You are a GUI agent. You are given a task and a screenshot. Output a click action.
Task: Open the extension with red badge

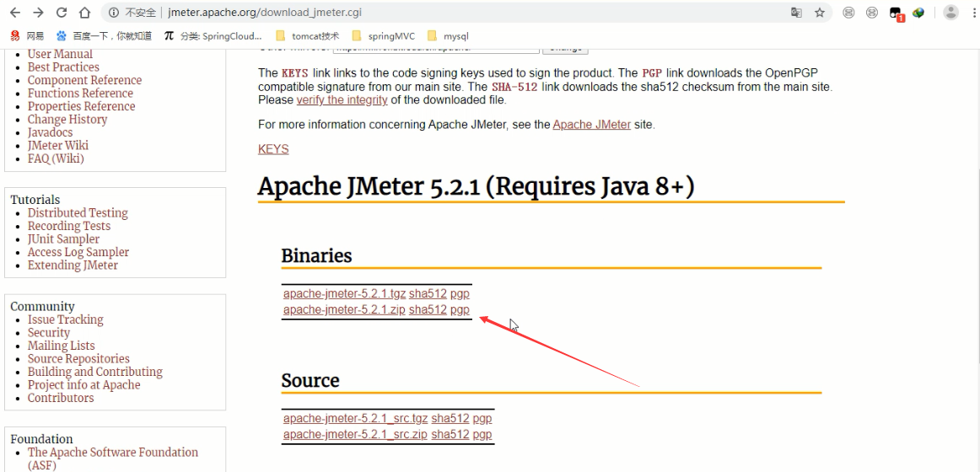click(896, 13)
